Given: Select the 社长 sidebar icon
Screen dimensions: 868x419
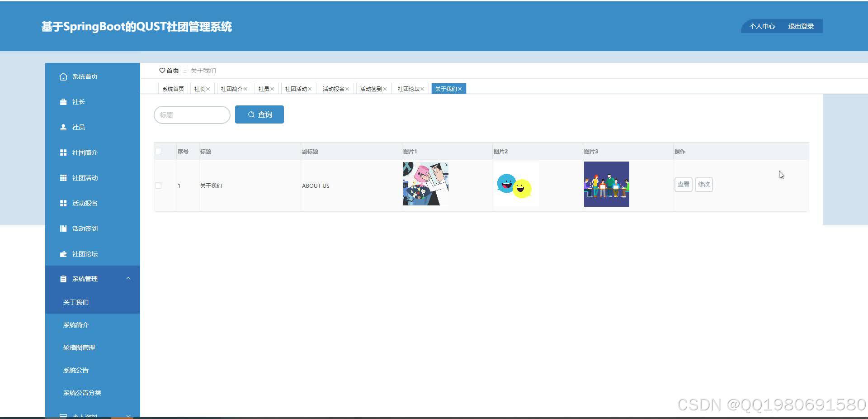Looking at the screenshot, I should (63, 102).
